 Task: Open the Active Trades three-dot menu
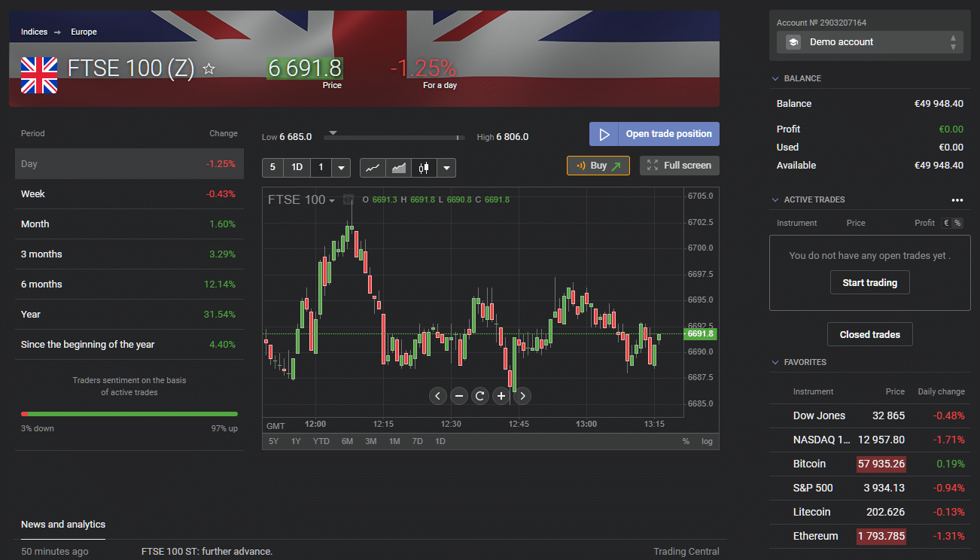[x=957, y=200]
